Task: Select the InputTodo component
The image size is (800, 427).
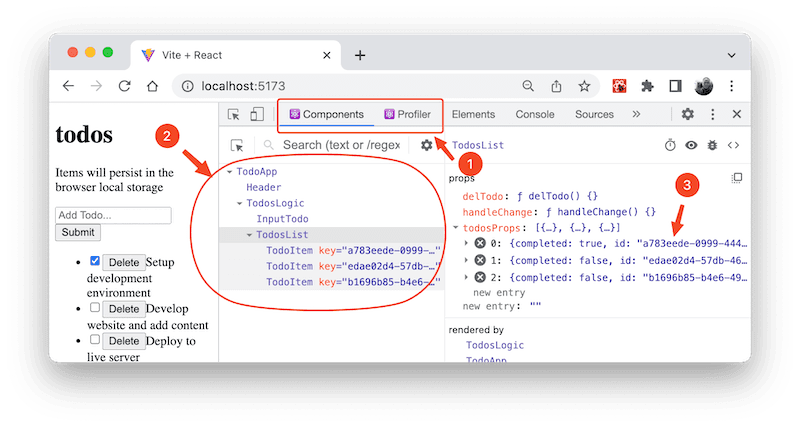Action: [282, 219]
